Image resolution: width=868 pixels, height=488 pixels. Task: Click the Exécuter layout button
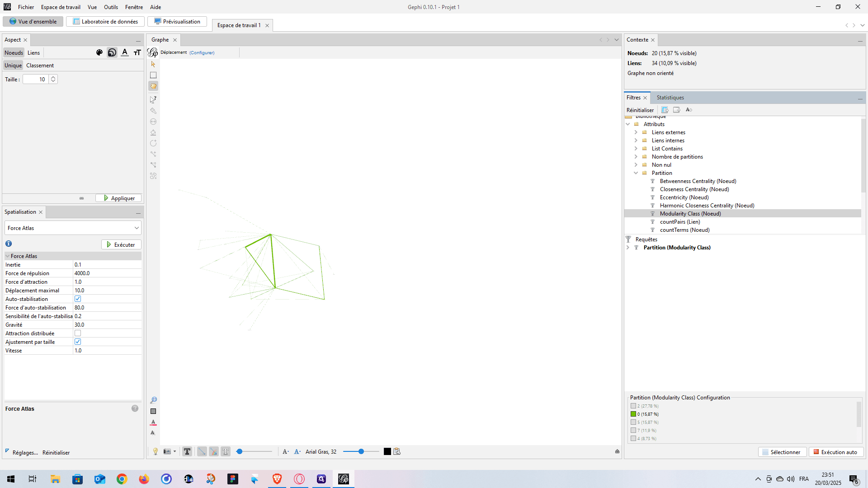(121, 244)
